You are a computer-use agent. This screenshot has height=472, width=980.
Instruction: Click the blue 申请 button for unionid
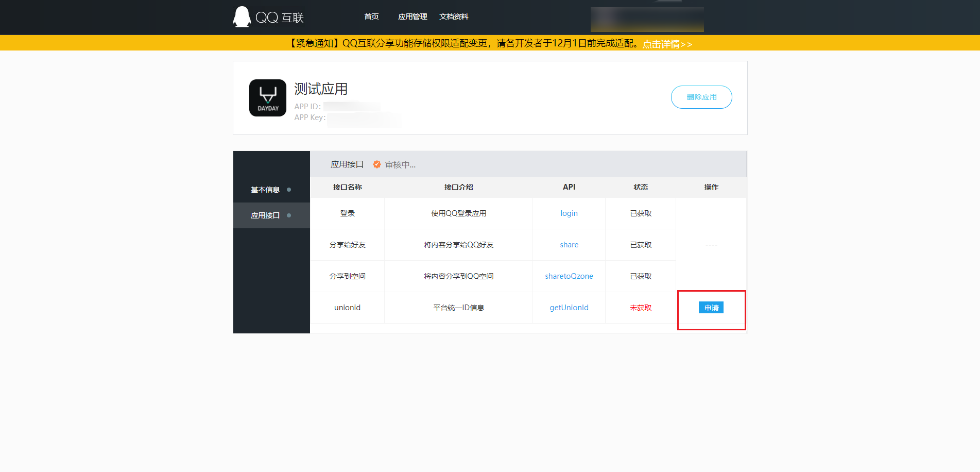pyautogui.click(x=711, y=308)
